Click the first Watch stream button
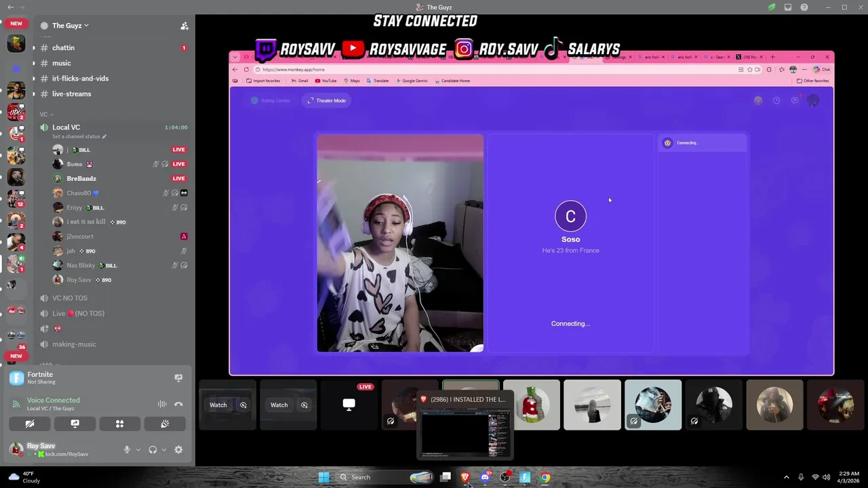The height and width of the screenshot is (488, 868). point(218,405)
